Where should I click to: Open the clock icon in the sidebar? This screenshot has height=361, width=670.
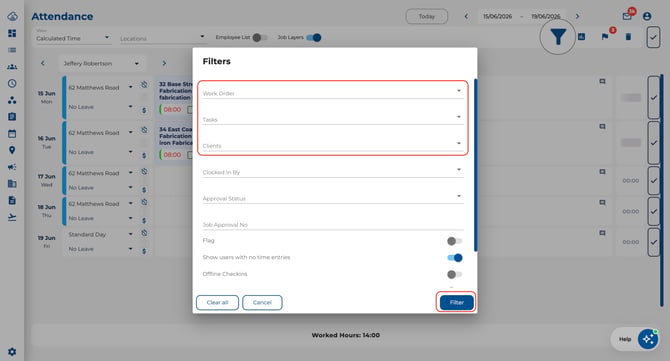point(12,83)
